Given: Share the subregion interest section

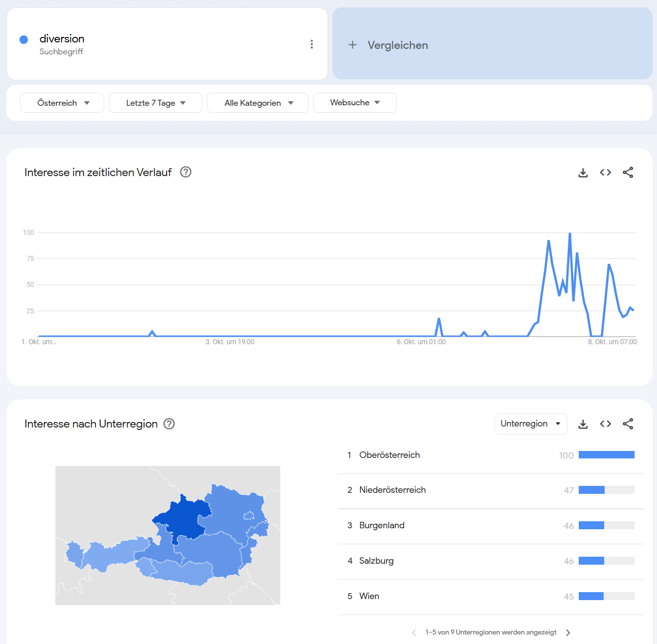Looking at the screenshot, I should click(x=628, y=424).
